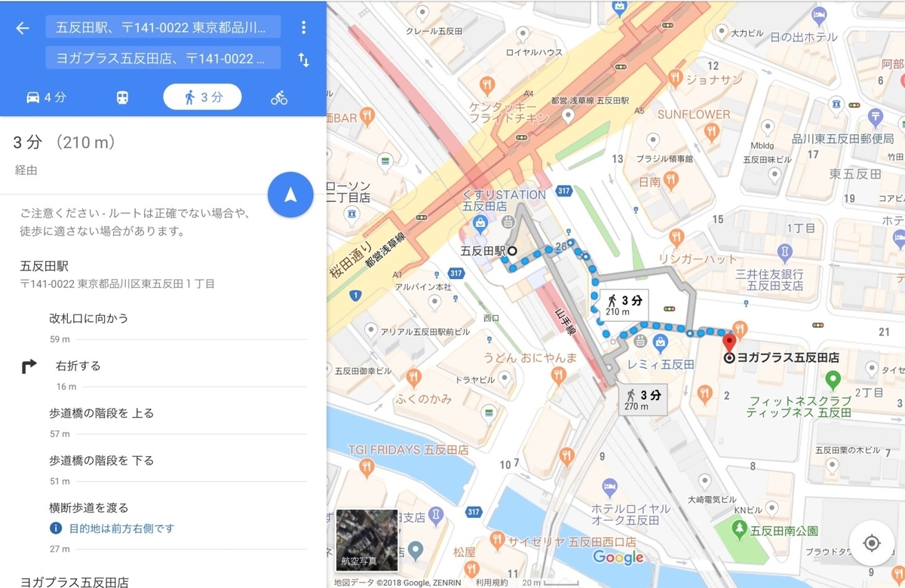Click the アリアル五反田駅前ビル place pin

[370, 331]
